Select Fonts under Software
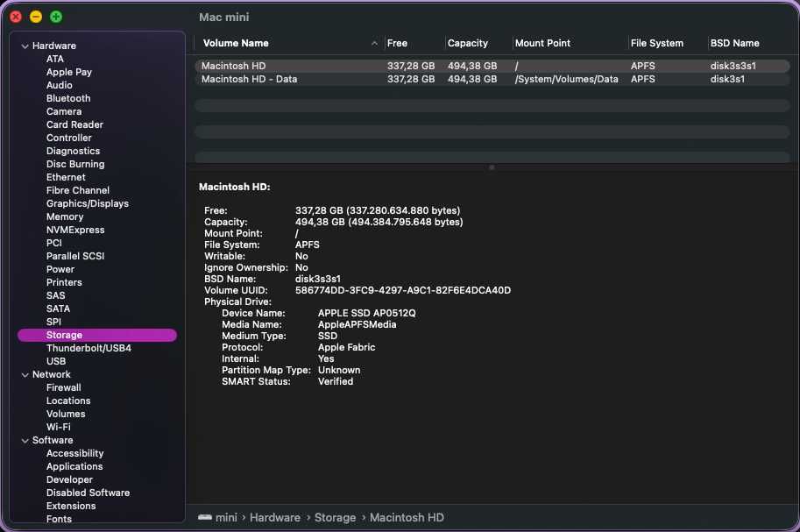800x532 pixels. pos(60,519)
